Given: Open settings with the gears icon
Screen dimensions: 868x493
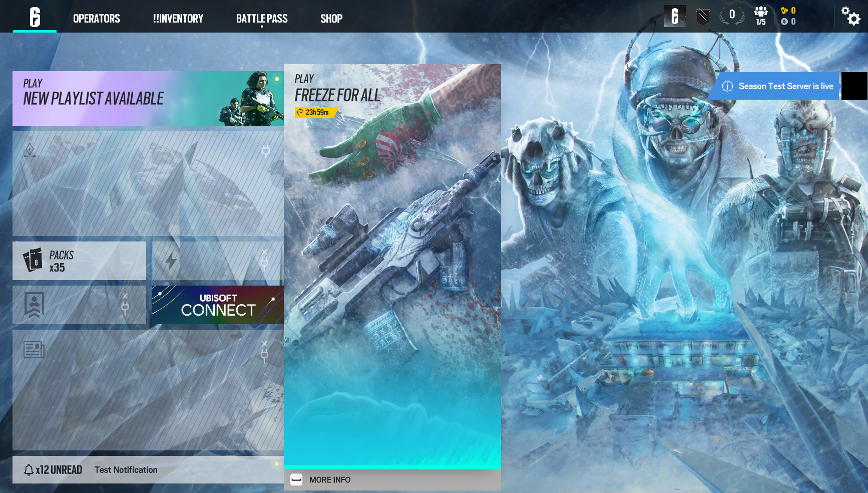Looking at the screenshot, I should (850, 16).
